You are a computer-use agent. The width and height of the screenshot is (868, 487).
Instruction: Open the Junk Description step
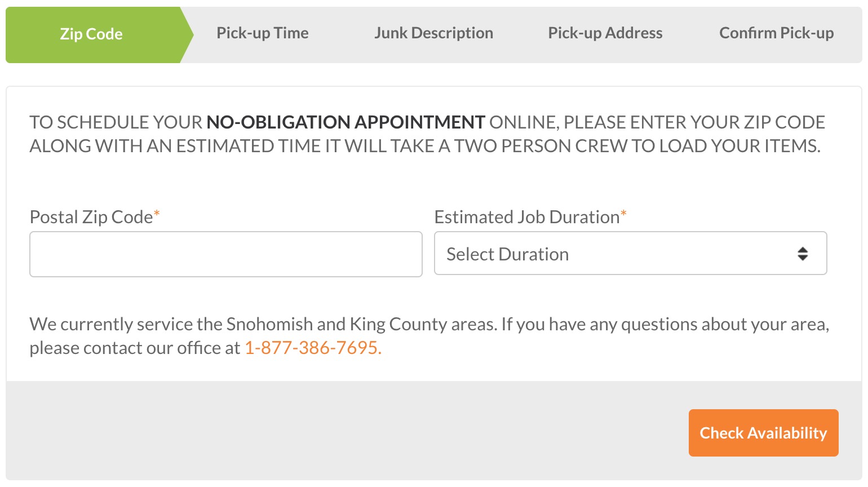[433, 33]
